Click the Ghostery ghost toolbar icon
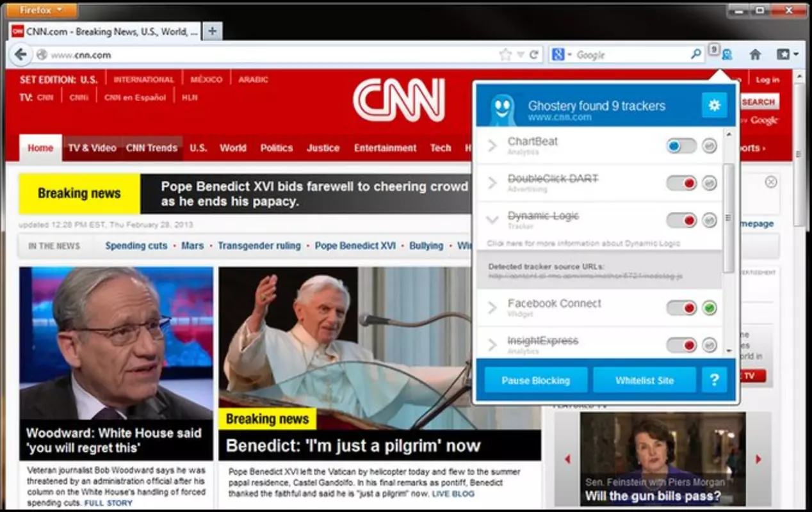Viewport: 812px width, 512px height. click(727, 55)
